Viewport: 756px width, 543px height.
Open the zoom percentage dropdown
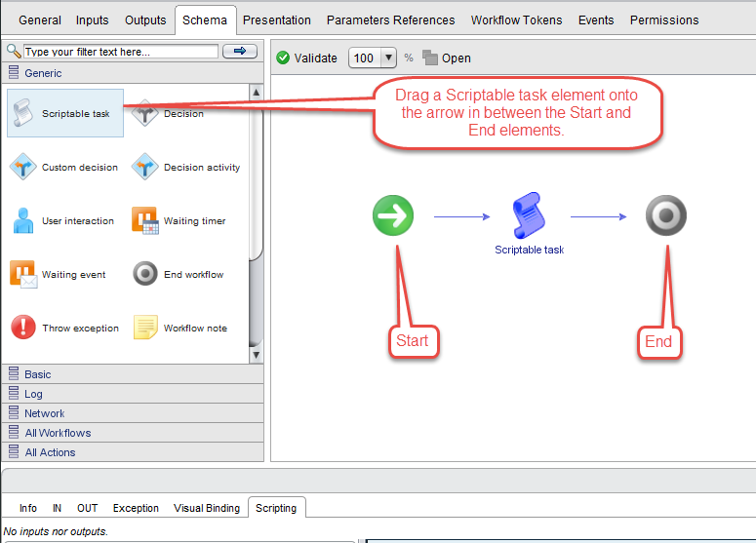pos(388,58)
